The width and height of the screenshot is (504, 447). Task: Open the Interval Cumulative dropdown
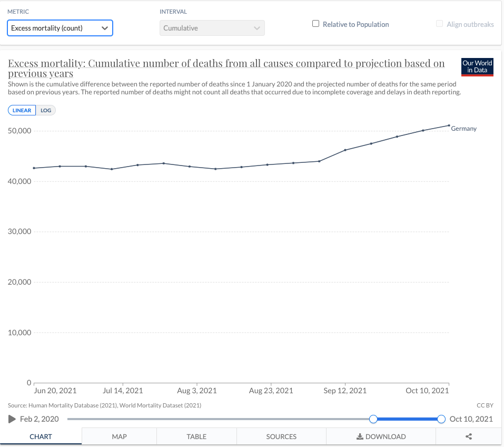pos(212,28)
